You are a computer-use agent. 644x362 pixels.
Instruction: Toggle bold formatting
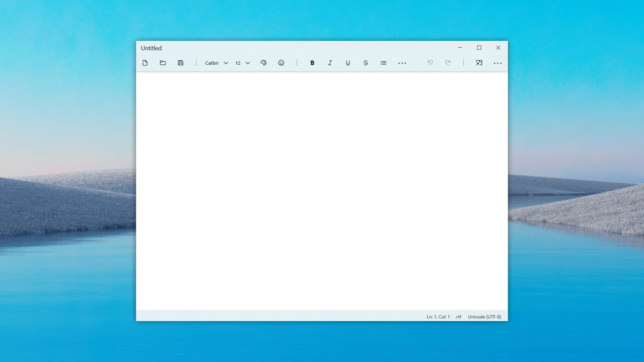click(312, 63)
